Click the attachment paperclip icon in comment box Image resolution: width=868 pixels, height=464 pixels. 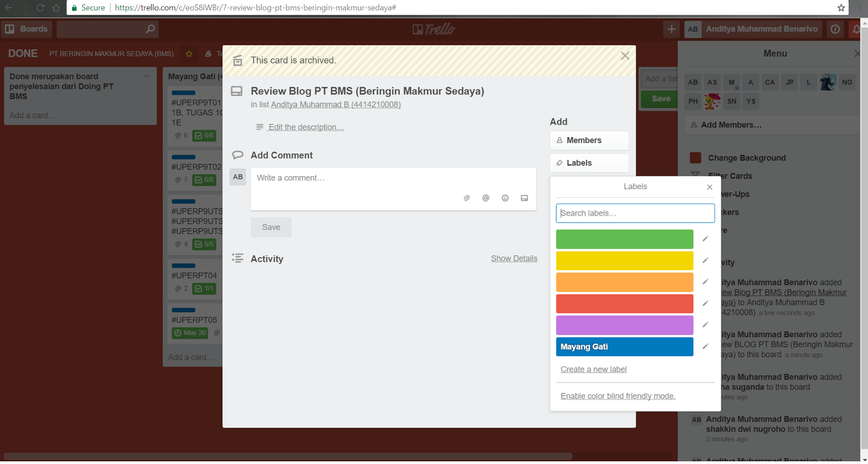pos(467,198)
